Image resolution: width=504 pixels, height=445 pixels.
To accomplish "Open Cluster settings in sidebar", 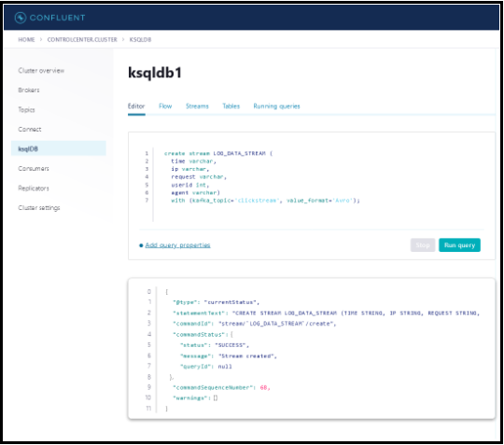I will pyautogui.click(x=39, y=208).
